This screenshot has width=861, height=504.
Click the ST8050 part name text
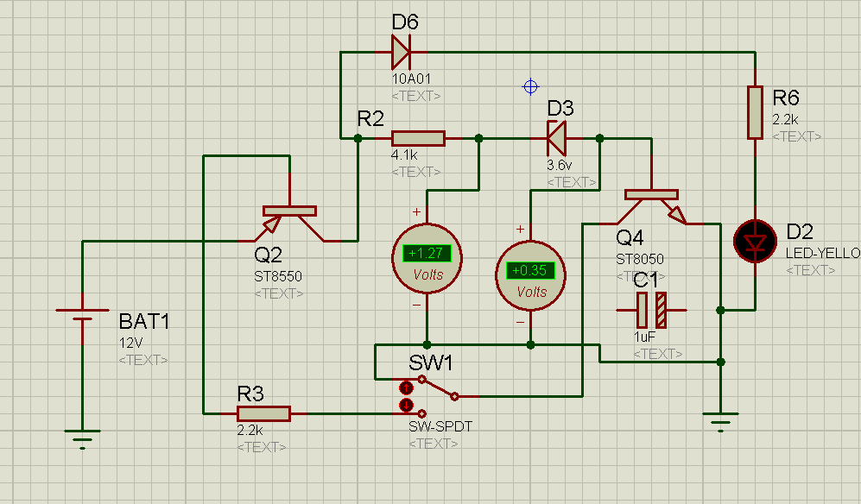(640, 259)
